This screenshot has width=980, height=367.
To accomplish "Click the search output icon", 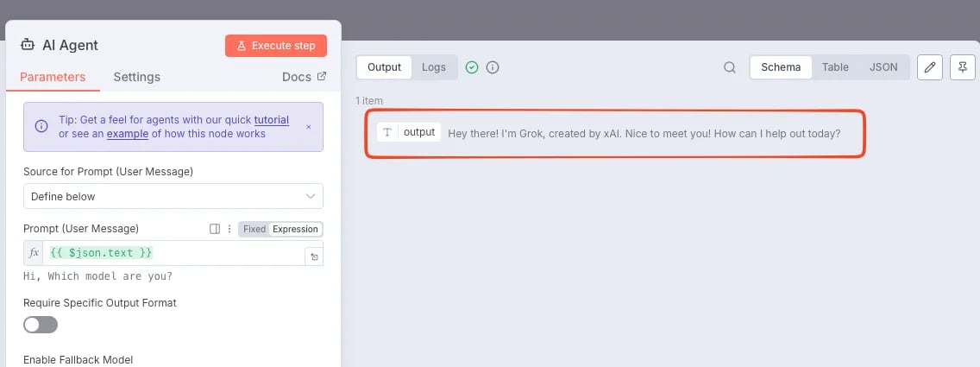I will (729, 67).
